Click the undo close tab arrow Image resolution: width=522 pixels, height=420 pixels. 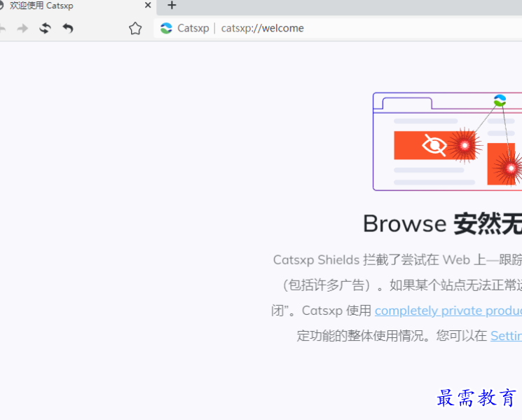click(x=68, y=28)
